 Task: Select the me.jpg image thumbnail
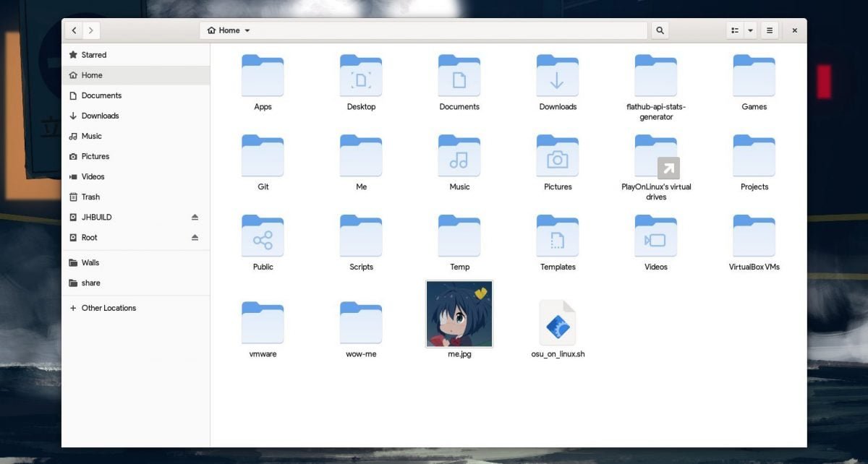[x=459, y=319]
